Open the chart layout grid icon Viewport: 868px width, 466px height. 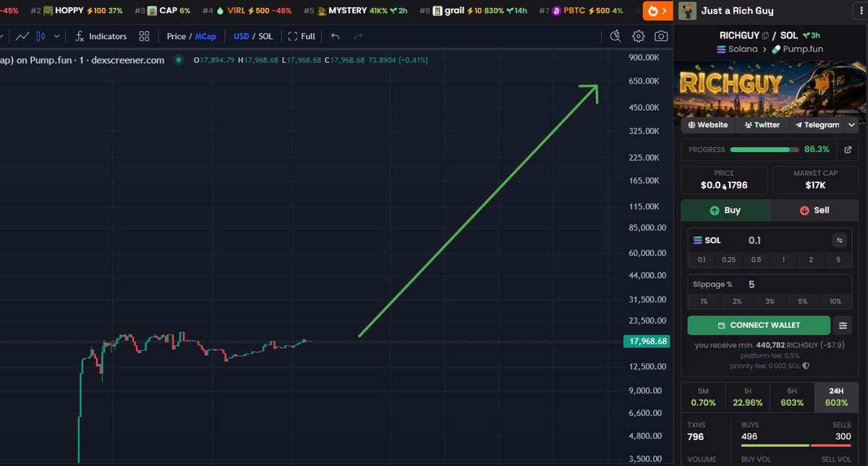[x=144, y=36]
